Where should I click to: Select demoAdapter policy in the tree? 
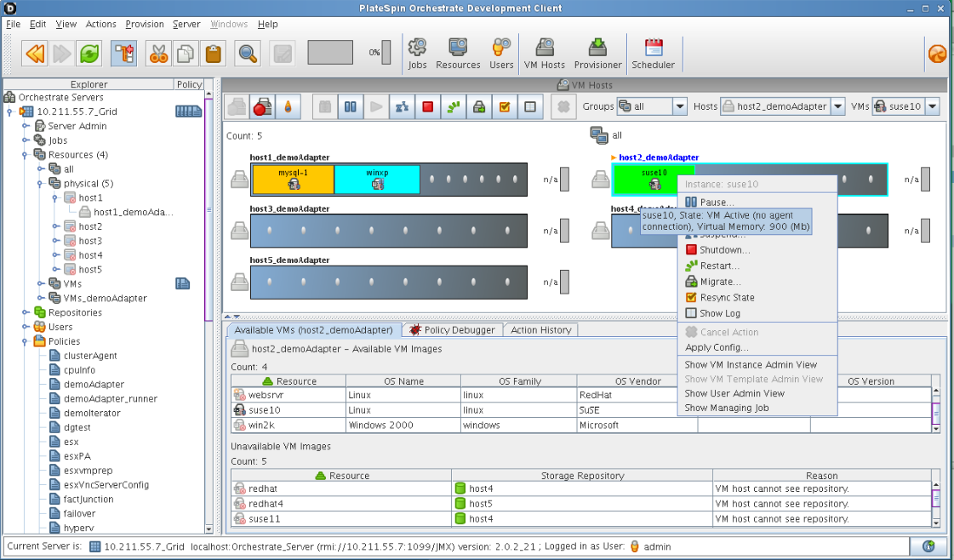(x=94, y=385)
